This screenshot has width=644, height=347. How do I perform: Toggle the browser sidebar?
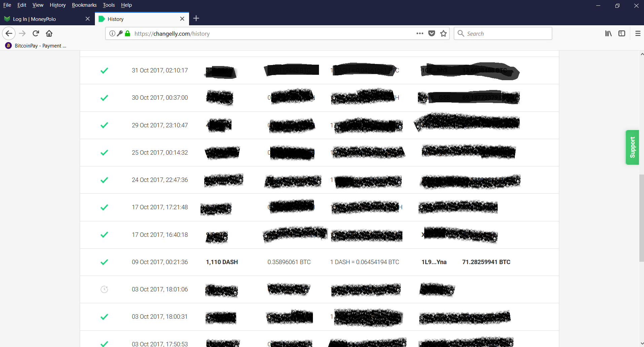(622, 33)
